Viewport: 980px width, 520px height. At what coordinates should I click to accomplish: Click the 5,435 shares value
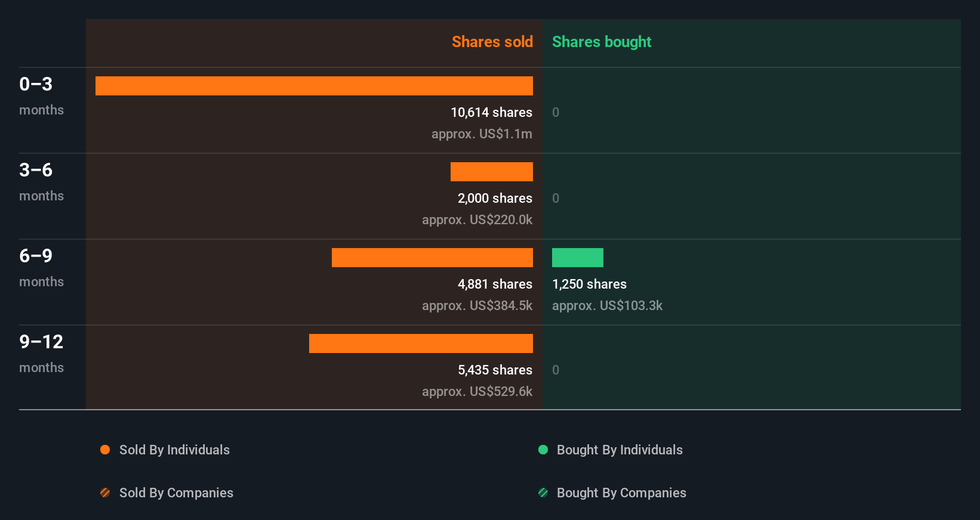(x=495, y=370)
